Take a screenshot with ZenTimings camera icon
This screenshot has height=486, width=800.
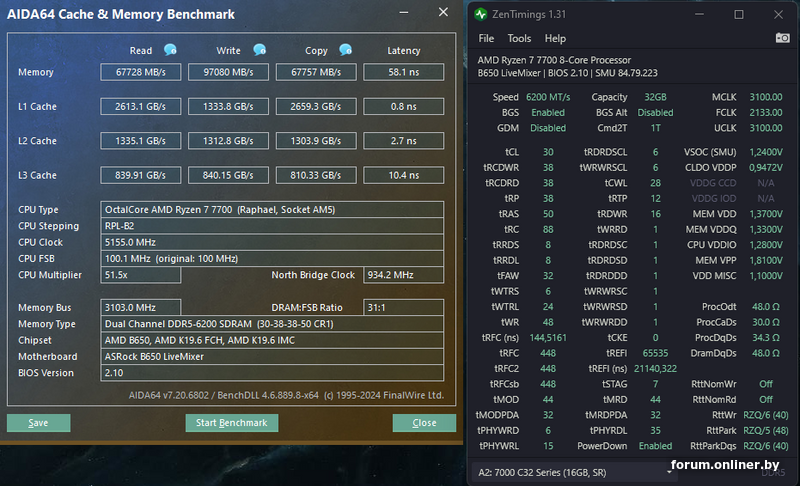click(x=782, y=38)
